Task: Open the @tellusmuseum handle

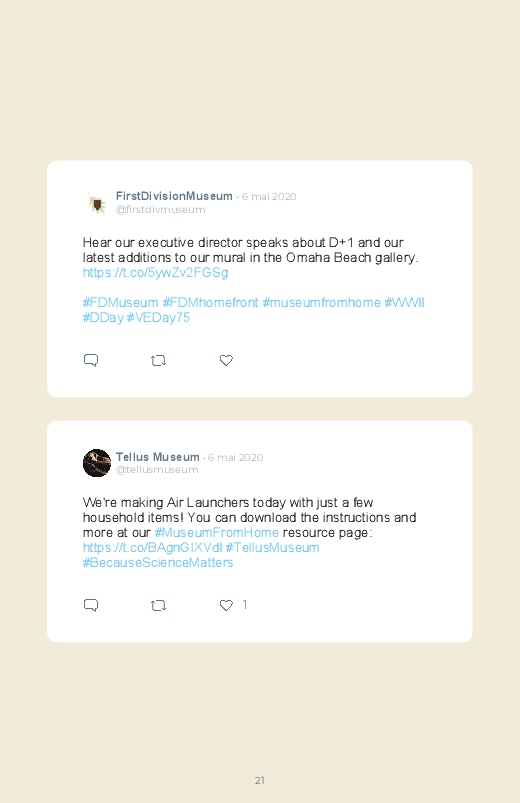Action: coord(157,470)
